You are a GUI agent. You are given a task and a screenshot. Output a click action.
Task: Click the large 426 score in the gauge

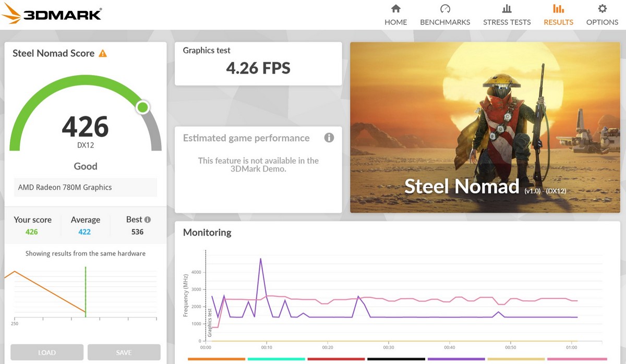(x=86, y=127)
